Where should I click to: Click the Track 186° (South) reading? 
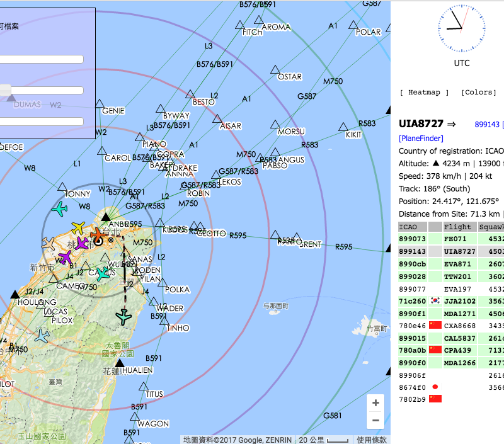(435, 188)
